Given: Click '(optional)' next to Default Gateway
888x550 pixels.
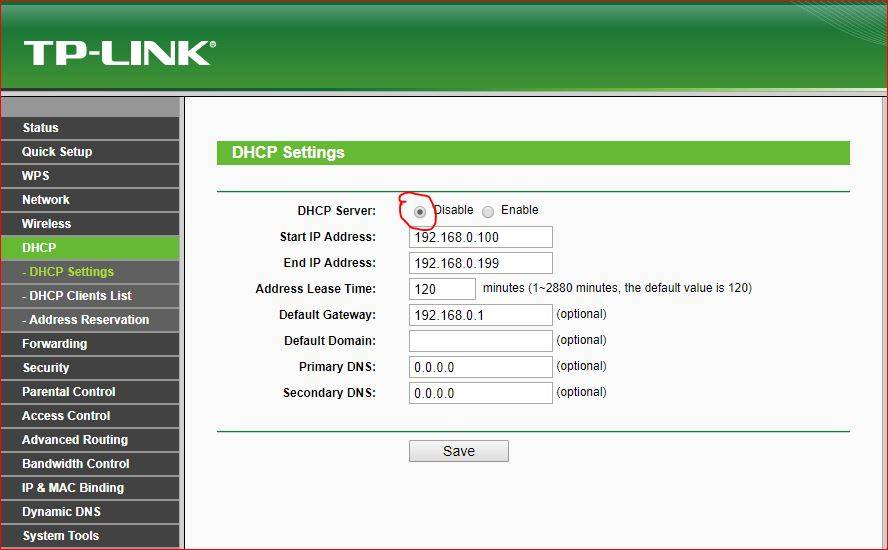Looking at the screenshot, I should coord(581,314).
